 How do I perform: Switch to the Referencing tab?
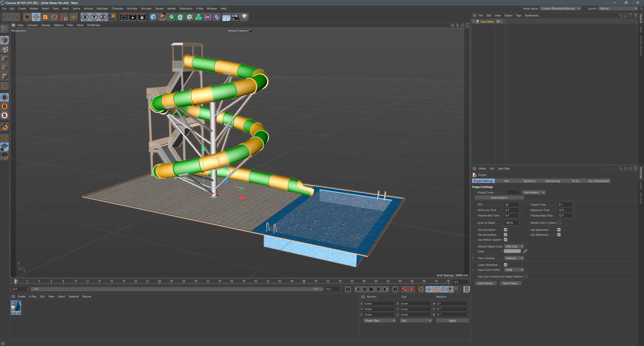(552, 181)
